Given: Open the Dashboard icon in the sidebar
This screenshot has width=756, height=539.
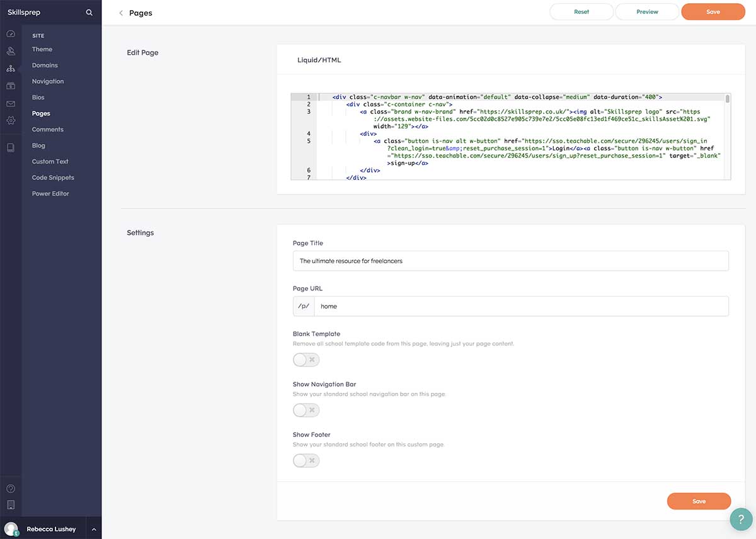Looking at the screenshot, I should 11,34.
